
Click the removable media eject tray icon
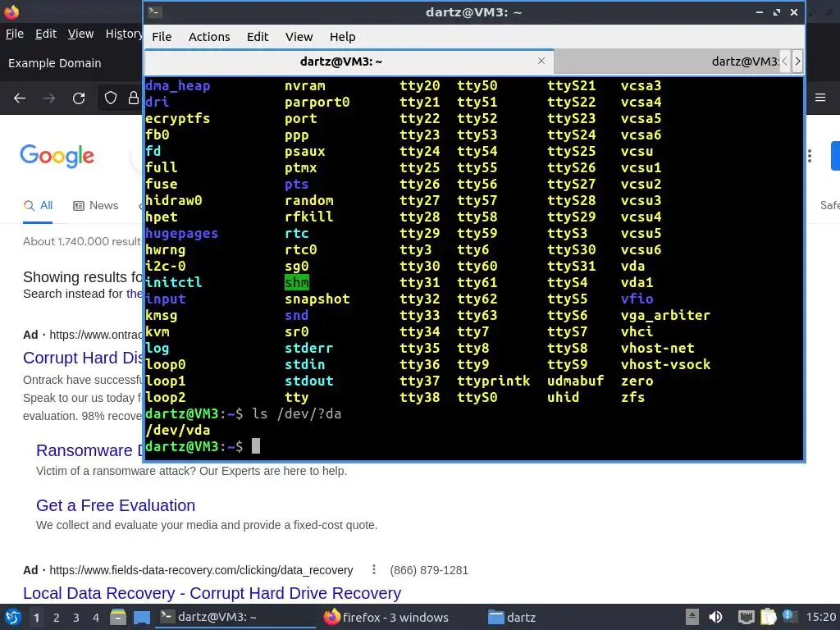[692, 617]
